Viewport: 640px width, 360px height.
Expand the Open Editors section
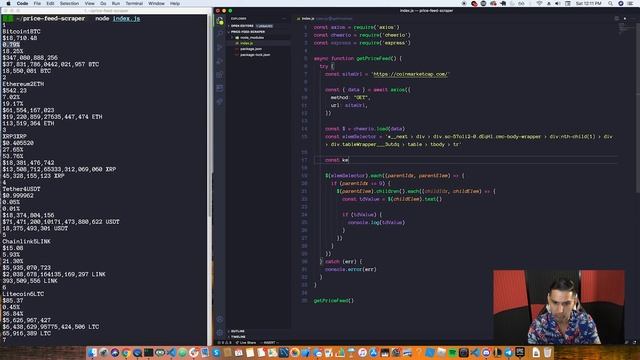[x=242, y=26]
